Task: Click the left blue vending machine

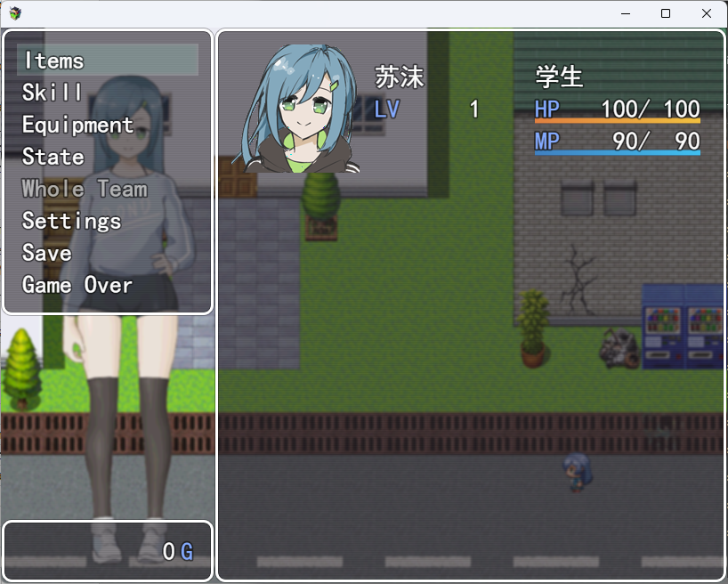Action: pyautogui.click(x=661, y=328)
